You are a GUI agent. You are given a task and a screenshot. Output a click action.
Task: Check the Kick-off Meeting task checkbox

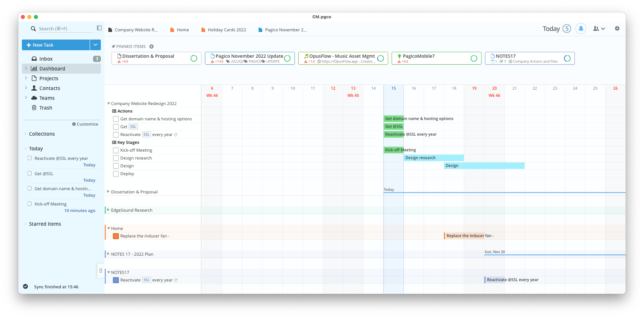[x=116, y=150]
